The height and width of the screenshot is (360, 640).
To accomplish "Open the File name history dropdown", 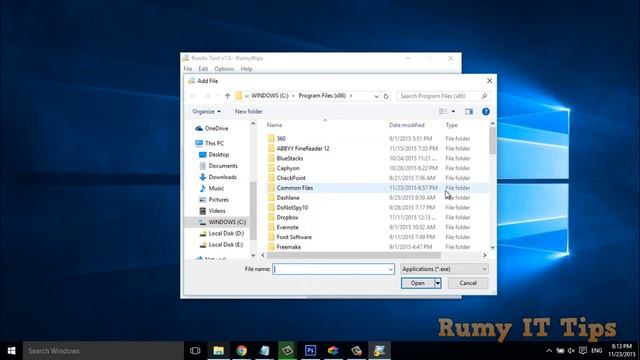I will point(390,269).
